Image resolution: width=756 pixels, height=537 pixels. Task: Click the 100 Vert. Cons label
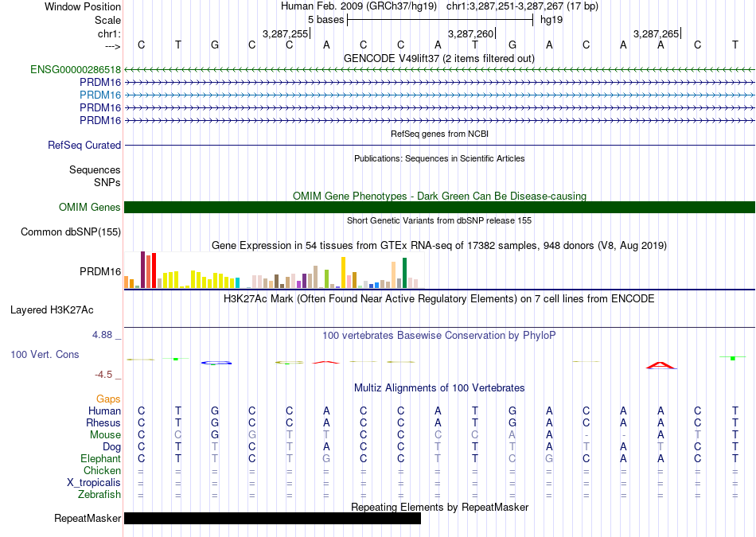(x=45, y=354)
